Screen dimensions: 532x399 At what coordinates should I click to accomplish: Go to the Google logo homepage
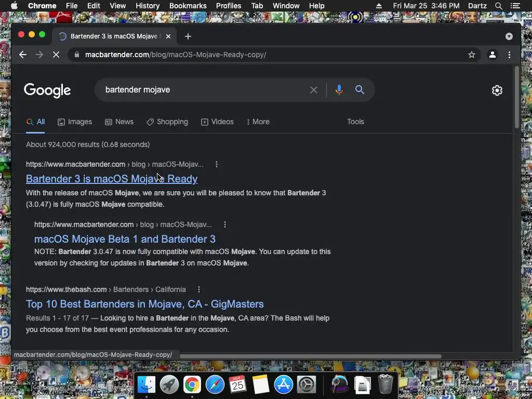tap(47, 90)
